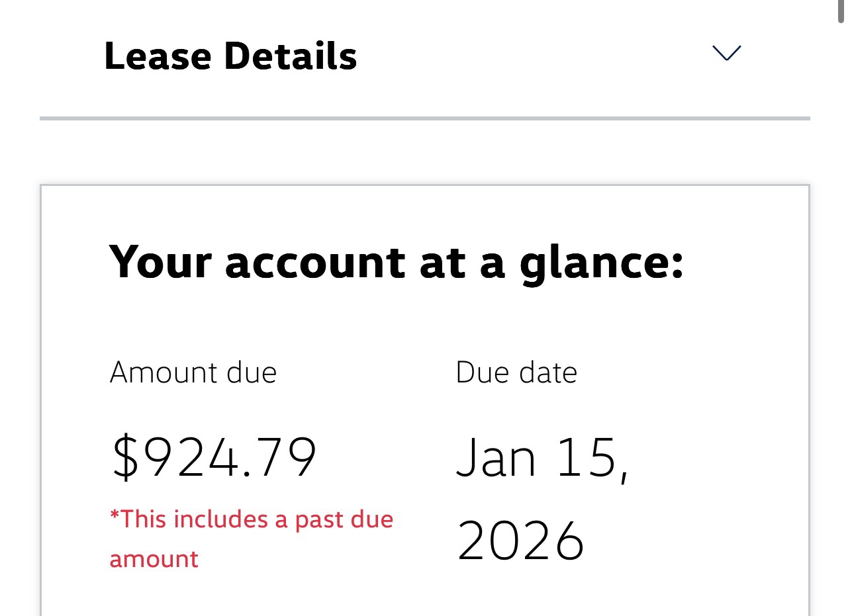Click the dollar sign in the amount due

coord(124,457)
